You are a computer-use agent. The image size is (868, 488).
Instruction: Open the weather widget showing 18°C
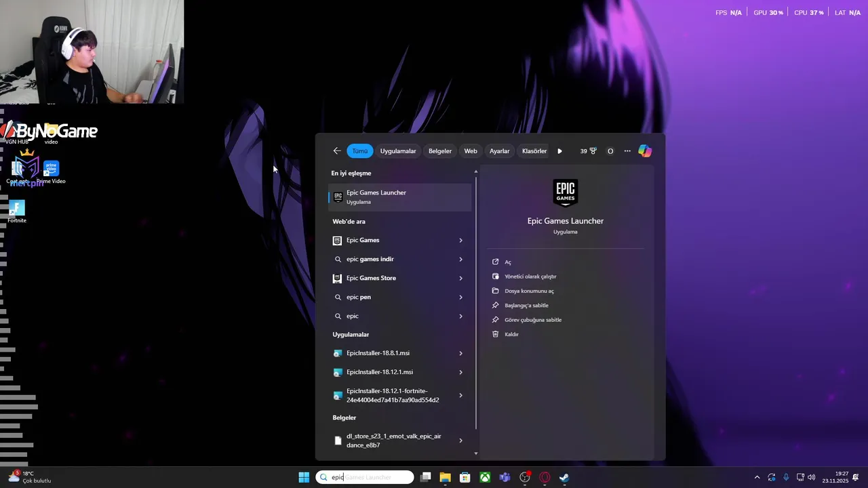(x=28, y=477)
